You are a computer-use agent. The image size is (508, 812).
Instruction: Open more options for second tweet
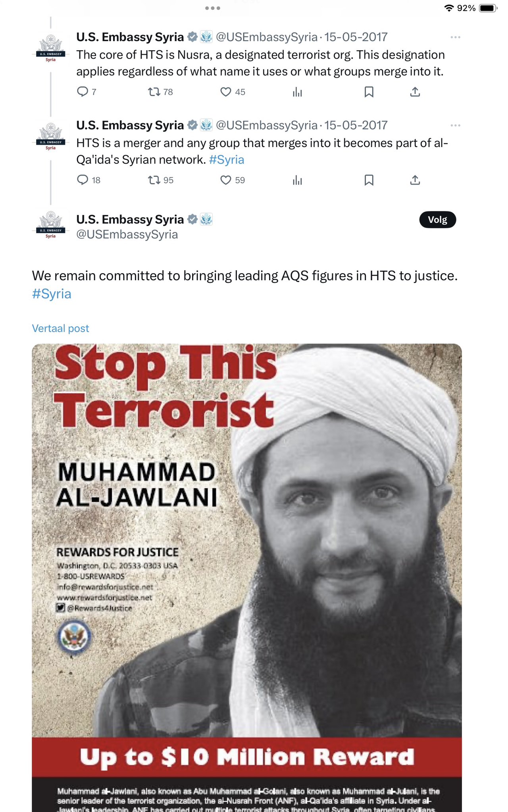point(455,125)
